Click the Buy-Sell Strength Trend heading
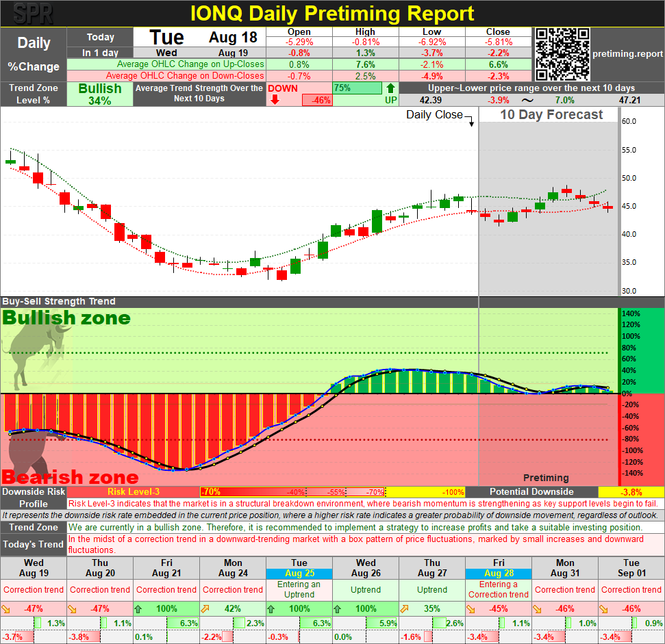This screenshot has height=644, width=665. pyautogui.click(x=59, y=301)
